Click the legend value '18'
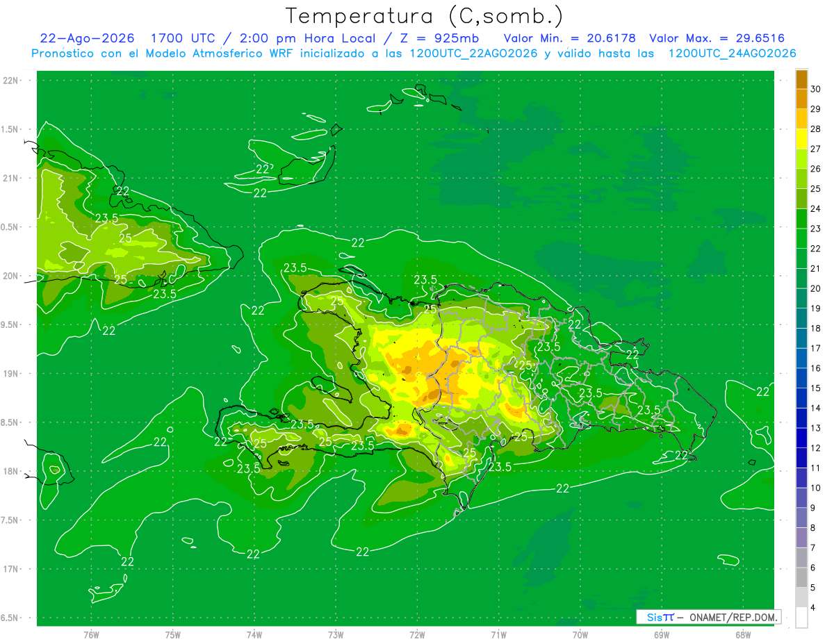834x644 pixels. coord(817,328)
